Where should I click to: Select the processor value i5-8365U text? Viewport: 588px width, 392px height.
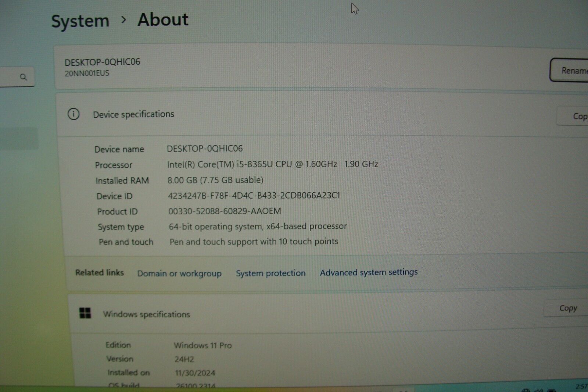click(x=272, y=164)
